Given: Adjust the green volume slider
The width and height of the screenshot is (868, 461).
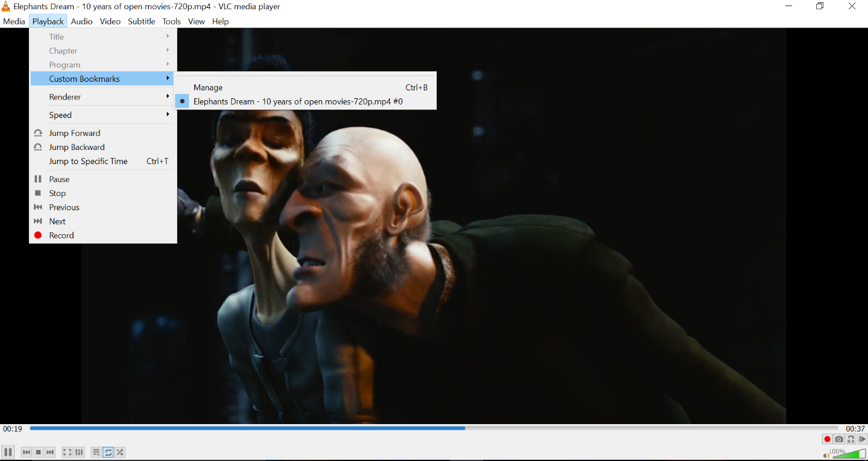Looking at the screenshot, I should click(850, 454).
